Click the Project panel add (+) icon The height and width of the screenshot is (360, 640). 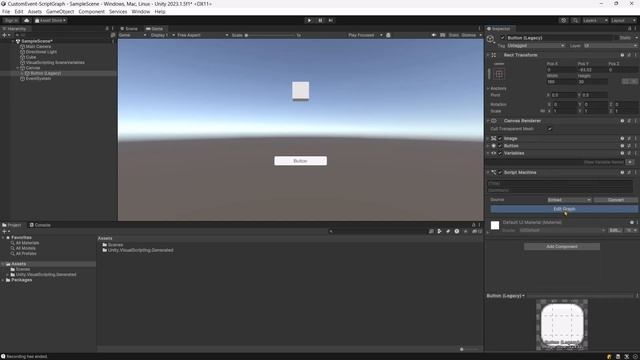coord(4,231)
